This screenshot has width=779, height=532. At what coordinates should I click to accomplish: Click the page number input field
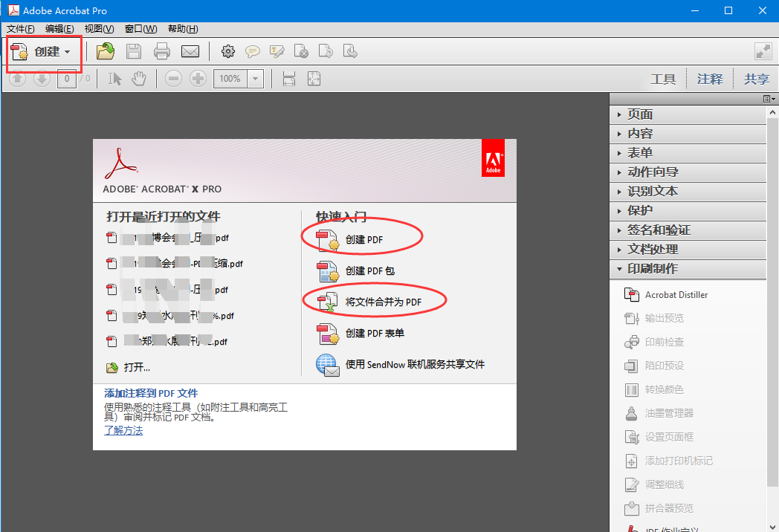point(67,79)
